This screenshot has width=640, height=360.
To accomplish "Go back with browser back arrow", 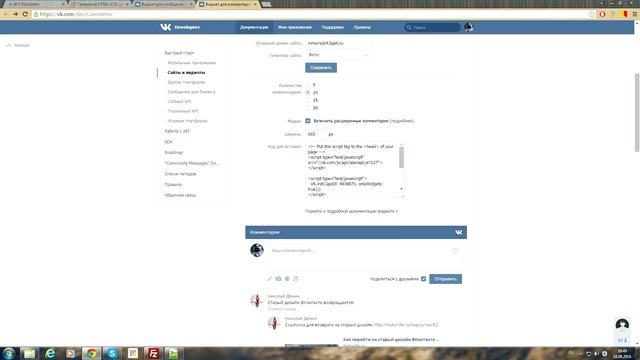I will click(x=6, y=14).
